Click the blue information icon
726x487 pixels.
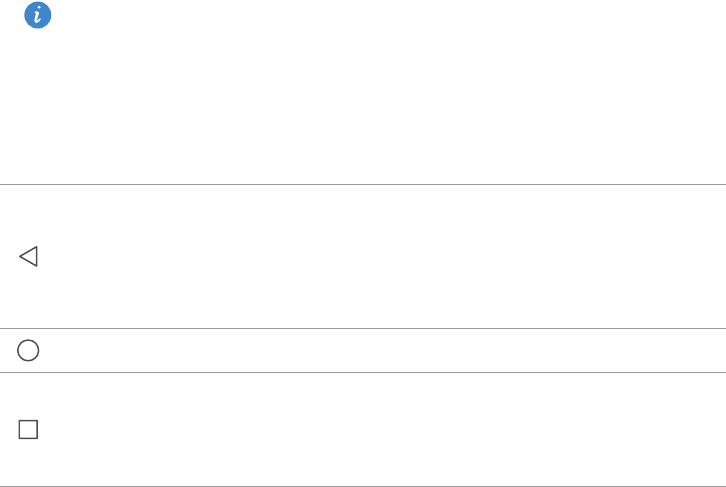(38, 15)
